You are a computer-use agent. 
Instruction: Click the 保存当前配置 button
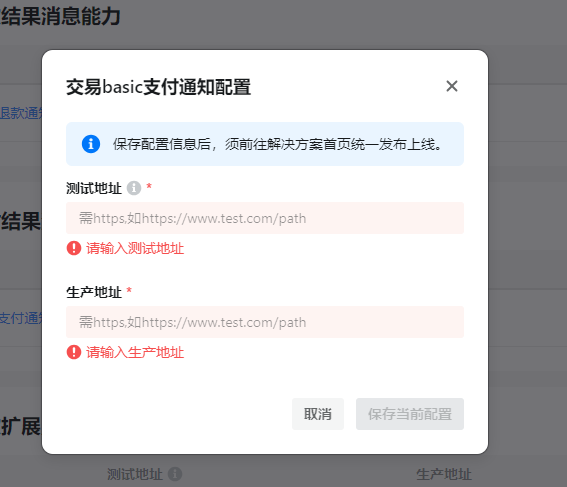(x=410, y=414)
